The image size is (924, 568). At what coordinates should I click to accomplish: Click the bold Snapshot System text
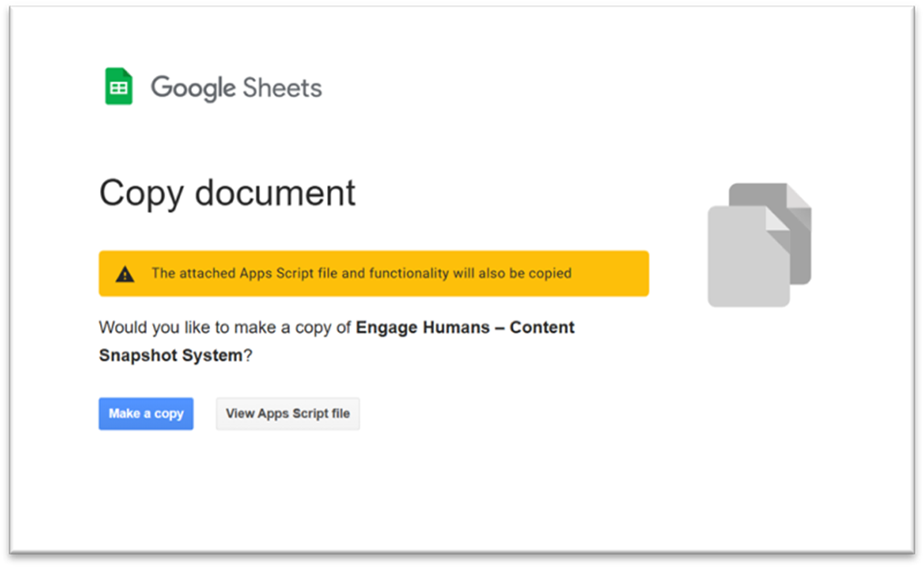[170, 355]
